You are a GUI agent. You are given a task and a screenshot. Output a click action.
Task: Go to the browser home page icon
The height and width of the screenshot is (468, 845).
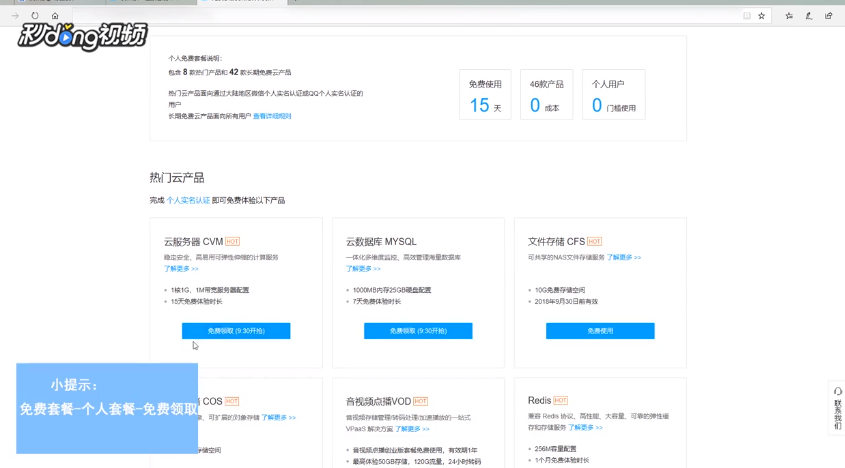pyautogui.click(x=55, y=16)
